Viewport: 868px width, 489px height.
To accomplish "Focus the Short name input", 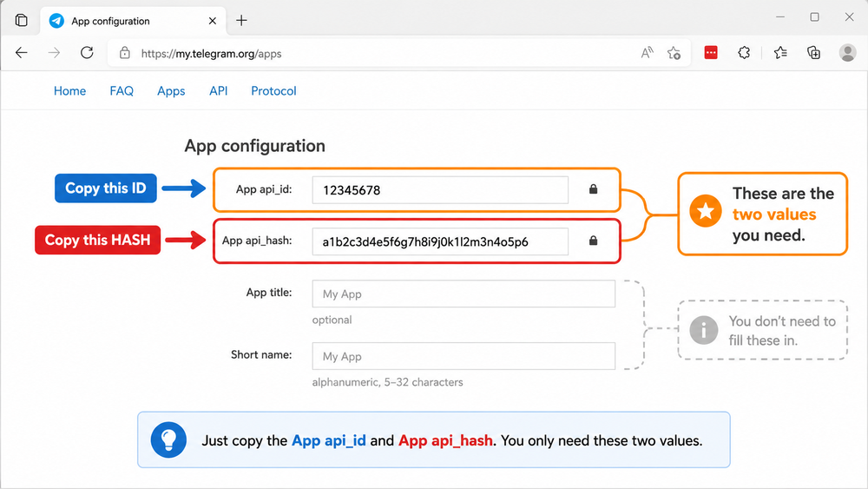I will point(464,356).
